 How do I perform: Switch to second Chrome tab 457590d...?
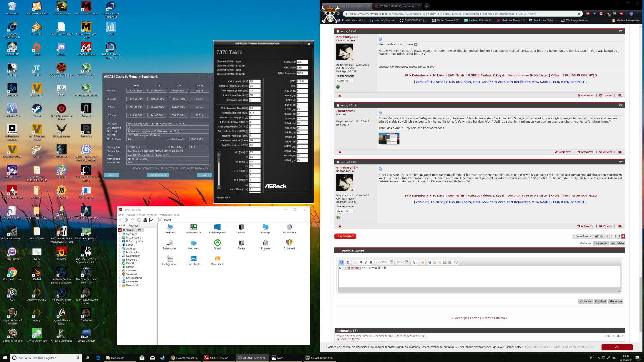point(397,6)
